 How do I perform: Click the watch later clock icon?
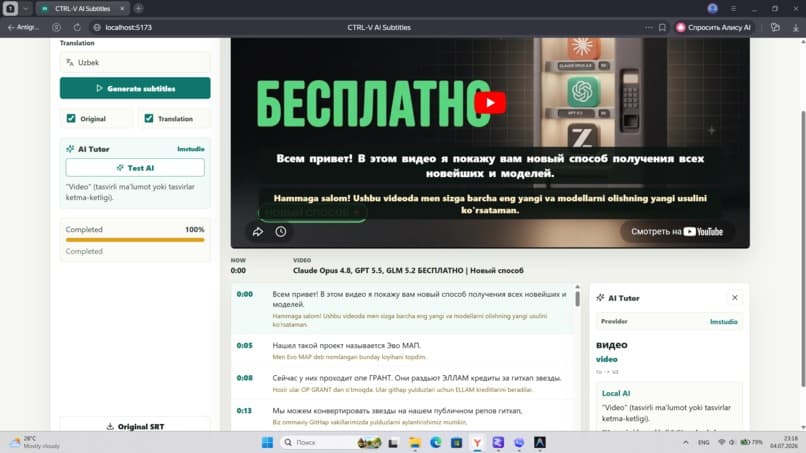pos(281,231)
